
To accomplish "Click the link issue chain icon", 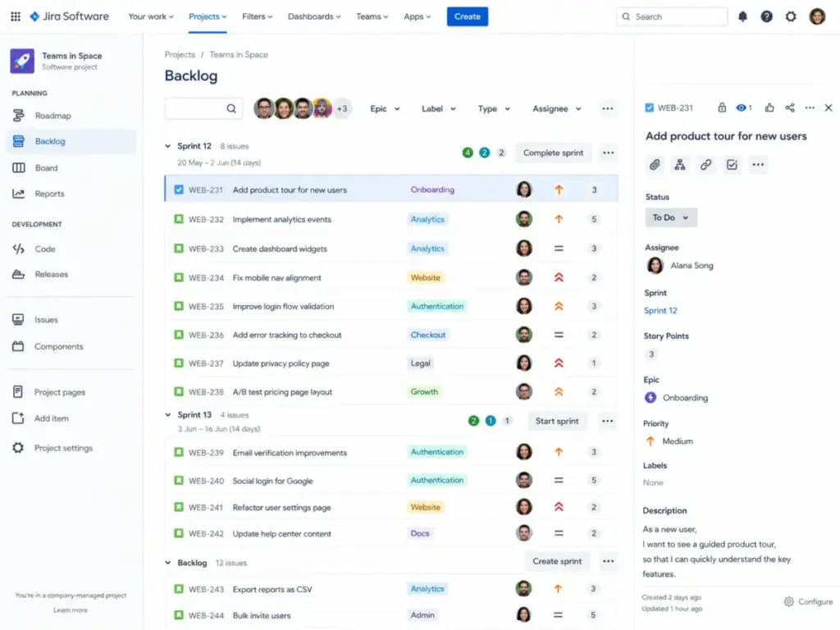I will (705, 165).
